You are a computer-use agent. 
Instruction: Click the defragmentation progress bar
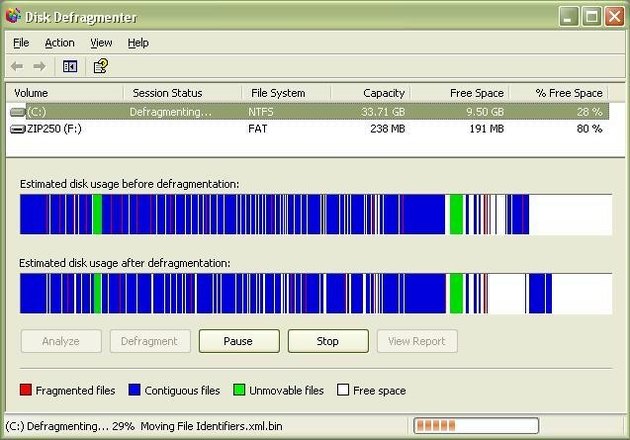click(x=476, y=426)
